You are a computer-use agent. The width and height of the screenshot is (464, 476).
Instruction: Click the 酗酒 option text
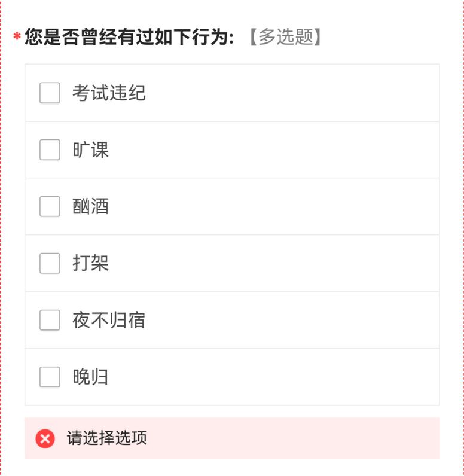(x=91, y=206)
